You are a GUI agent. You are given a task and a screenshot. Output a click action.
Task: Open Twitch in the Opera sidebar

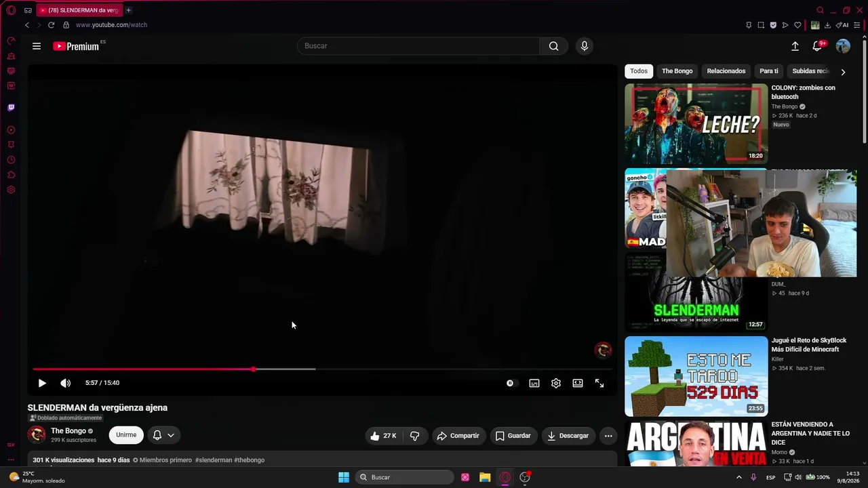11,107
